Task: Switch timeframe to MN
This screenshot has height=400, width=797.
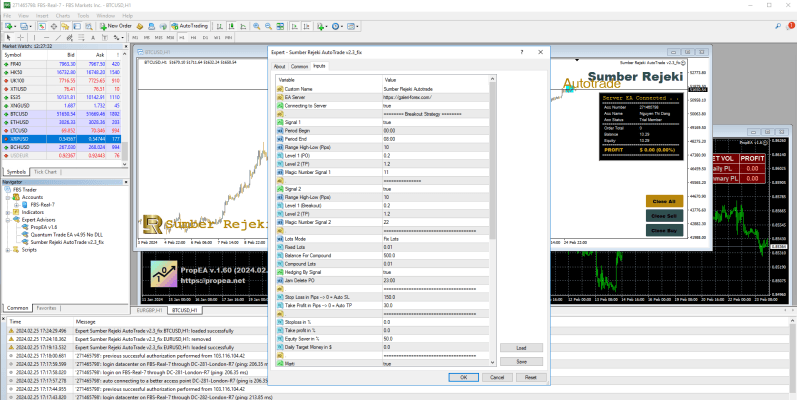Action: click(229, 37)
